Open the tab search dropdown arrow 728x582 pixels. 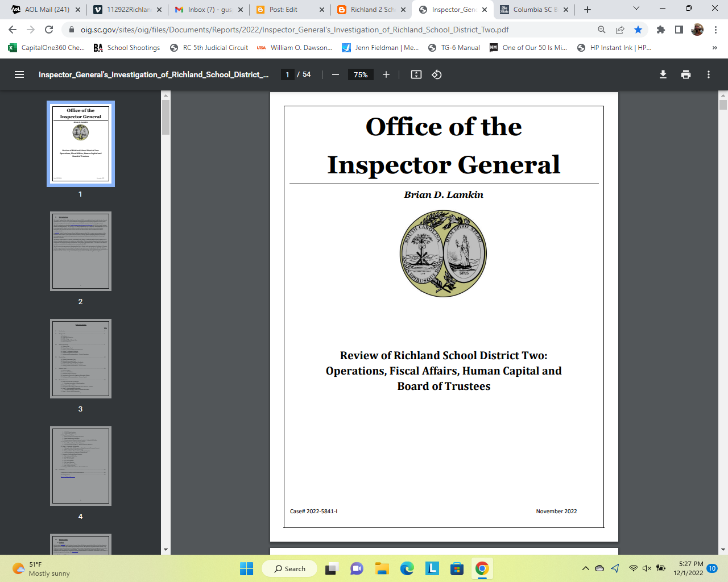pos(636,9)
